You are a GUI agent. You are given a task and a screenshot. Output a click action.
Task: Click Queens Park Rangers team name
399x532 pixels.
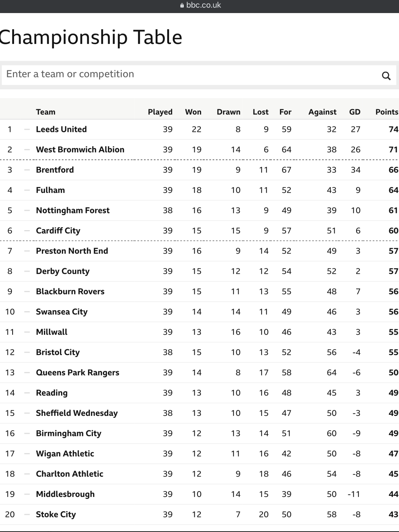tap(78, 372)
